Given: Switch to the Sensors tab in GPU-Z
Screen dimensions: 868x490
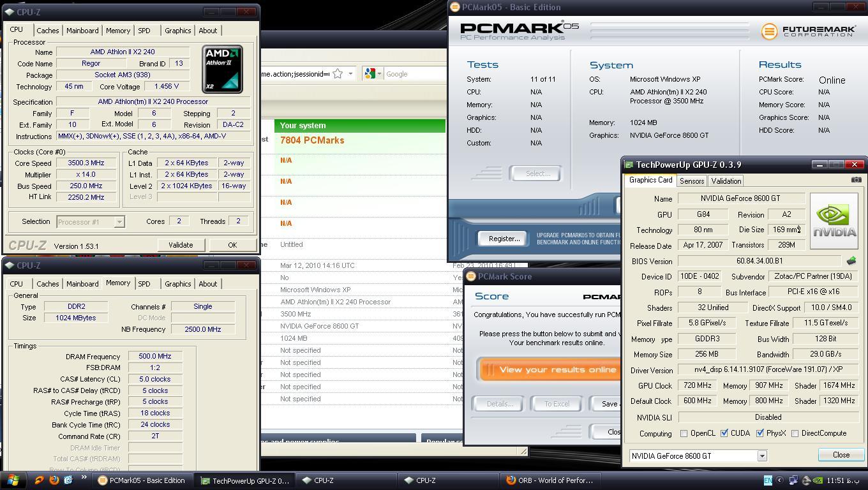Looking at the screenshot, I should click(692, 181).
